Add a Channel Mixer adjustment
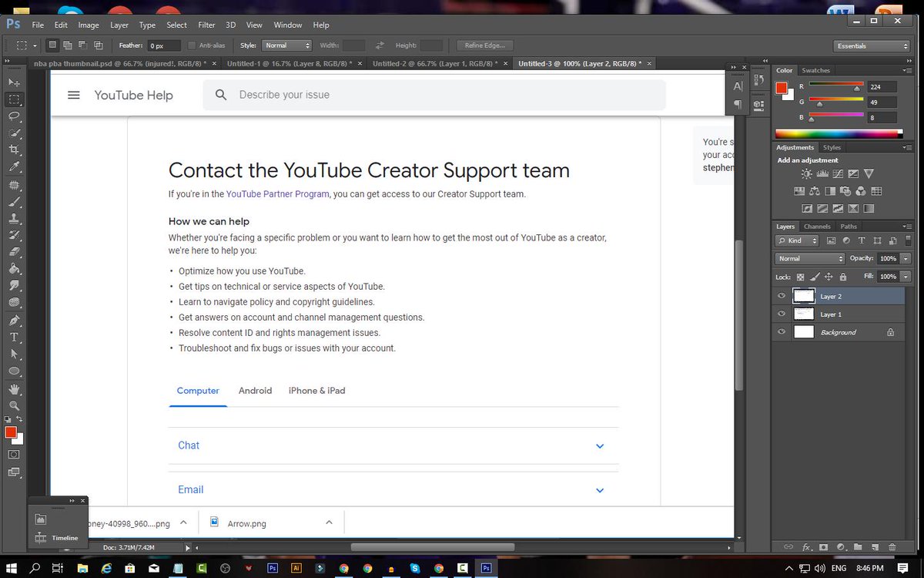This screenshot has height=578, width=924. (x=861, y=191)
